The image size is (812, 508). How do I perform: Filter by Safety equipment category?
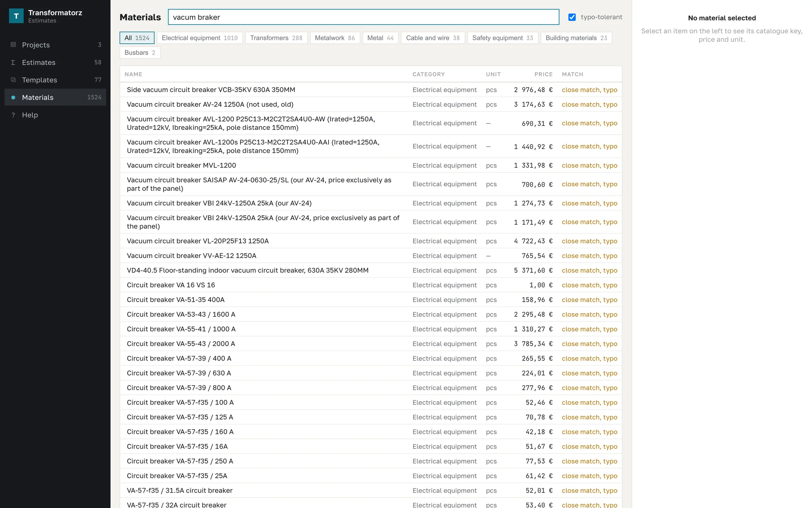pyautogui.click(x=503, y=38)
